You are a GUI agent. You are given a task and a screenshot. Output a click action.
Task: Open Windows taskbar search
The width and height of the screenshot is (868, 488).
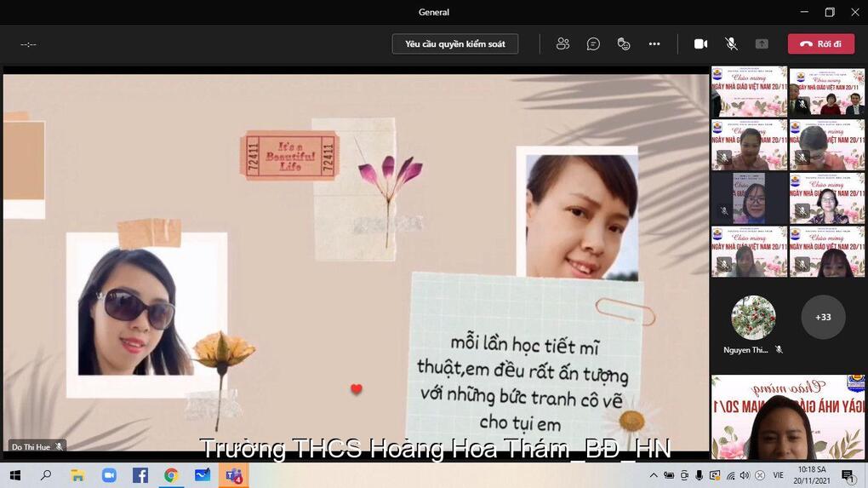point(46,475)
